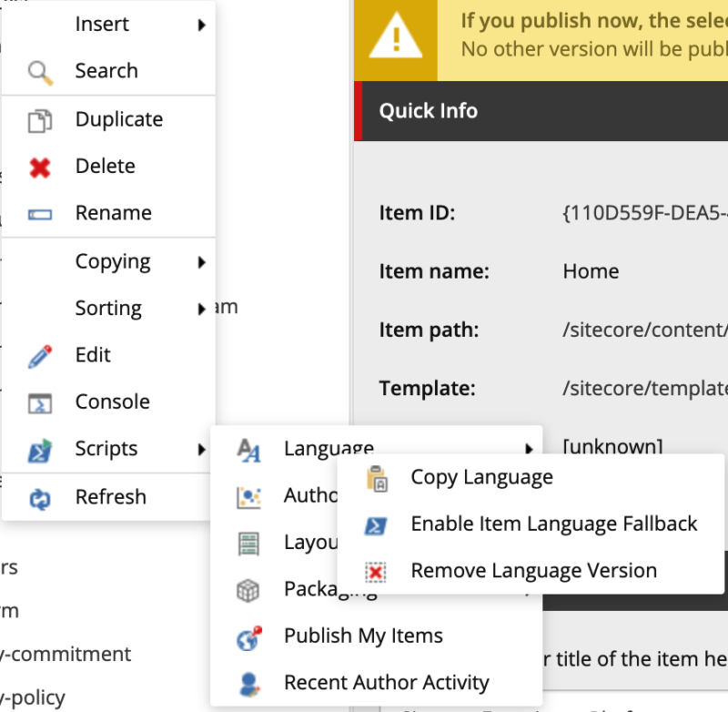Click the y-commitment link

pos(66,654)
